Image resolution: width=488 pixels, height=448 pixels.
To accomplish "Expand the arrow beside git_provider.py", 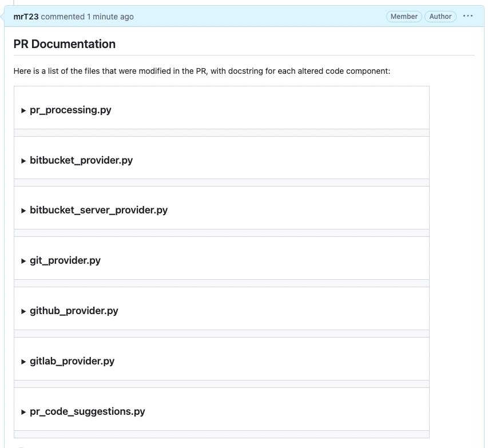I will coord(23,261).
